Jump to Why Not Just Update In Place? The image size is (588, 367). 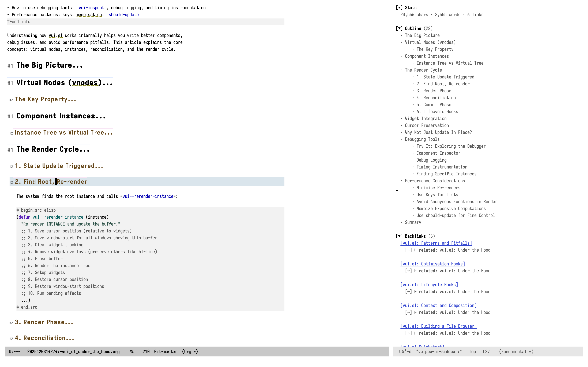coord(439,132)
